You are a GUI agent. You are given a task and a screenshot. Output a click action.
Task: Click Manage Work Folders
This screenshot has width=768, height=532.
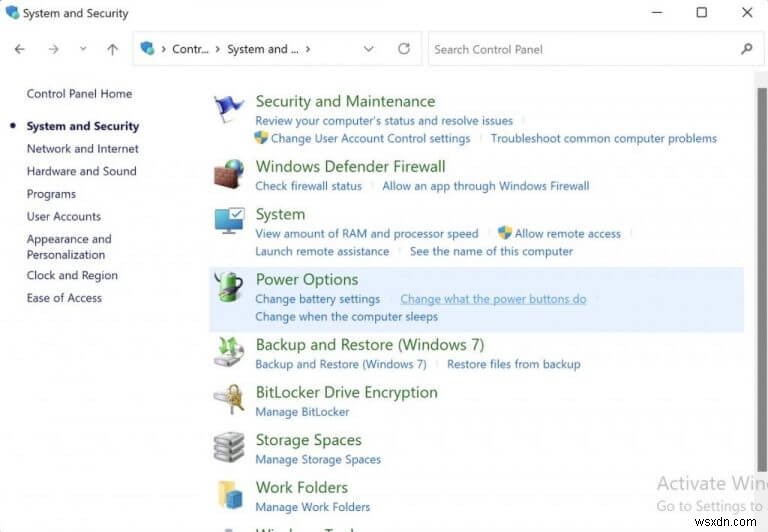[312, 507]
